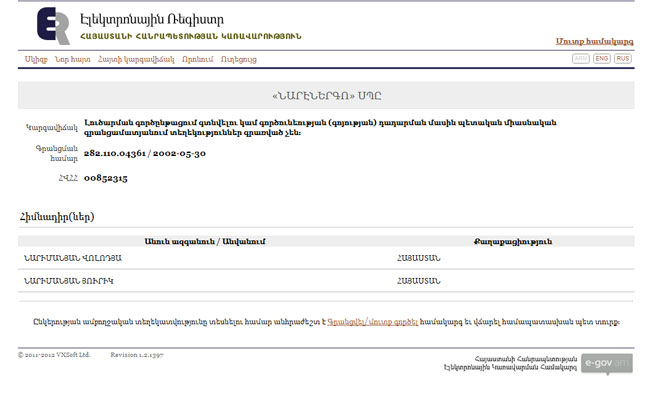Click the Քաղաքացիություն column header
This screenshot has height=397, width=650.
513,241
